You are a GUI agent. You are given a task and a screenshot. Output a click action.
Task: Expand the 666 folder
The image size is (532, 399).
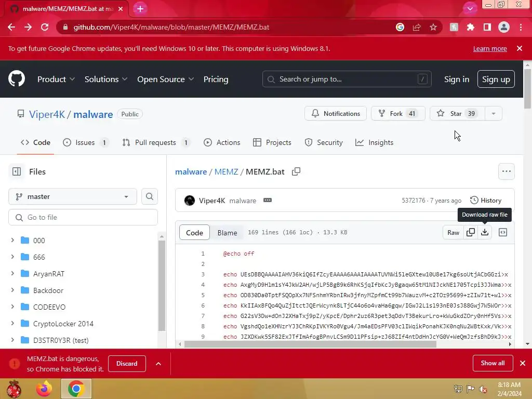click(x=12, y=257)
